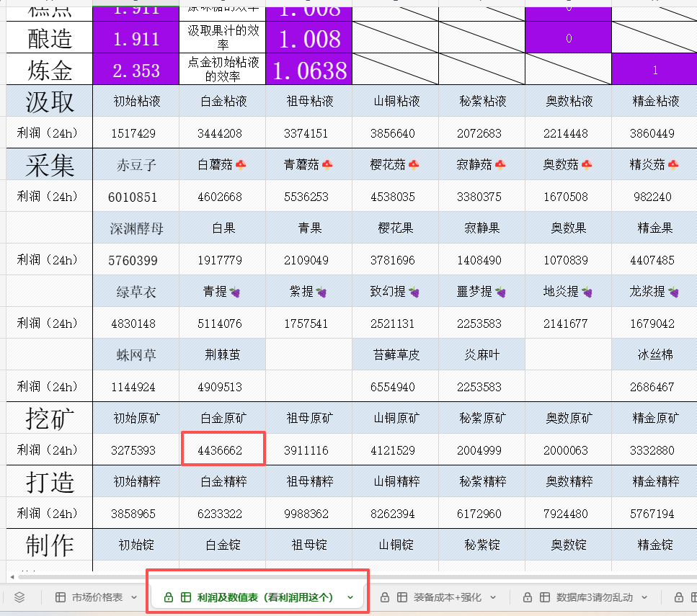The image size is (697, 616).
Task: Open the 数据库3请勿乱动 tab dropdown arrow
Action: [644, 597]
